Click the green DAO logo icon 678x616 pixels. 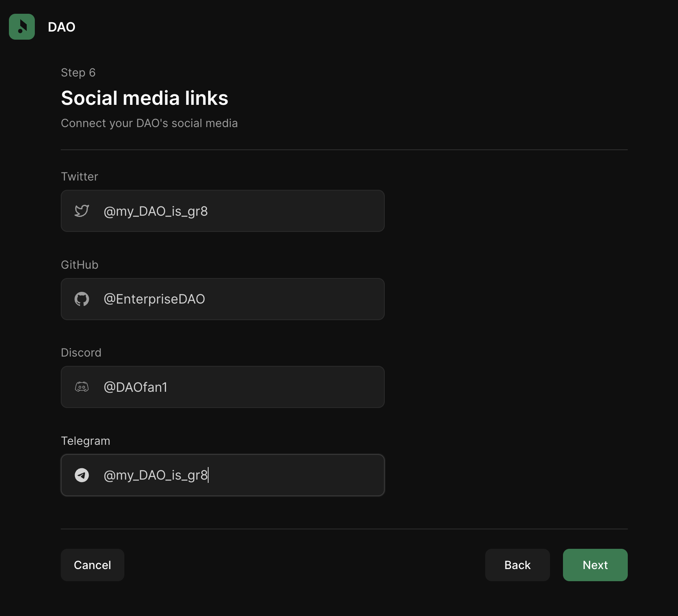[22, 27]
